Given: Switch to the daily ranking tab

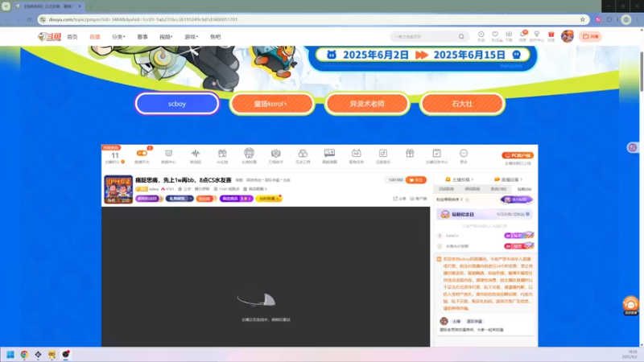Looking at the screenshot, I should pos(447,189).
